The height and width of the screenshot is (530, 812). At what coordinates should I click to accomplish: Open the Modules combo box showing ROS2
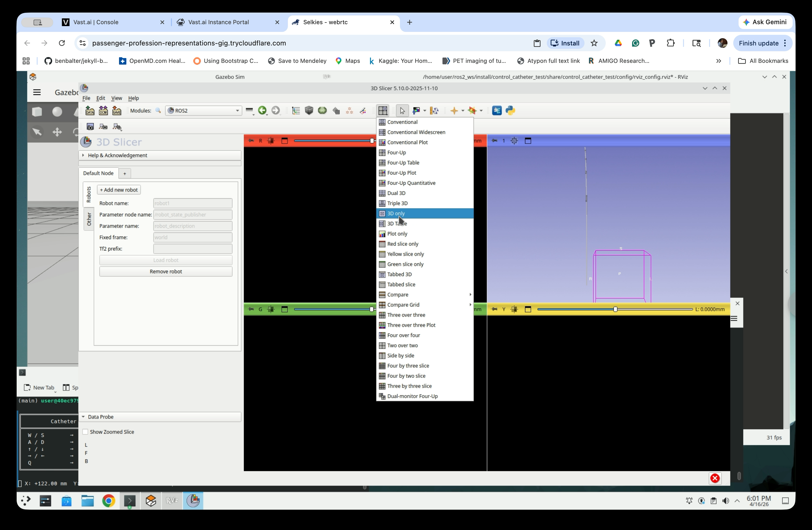pyautogui.click(x=203, y=110)
